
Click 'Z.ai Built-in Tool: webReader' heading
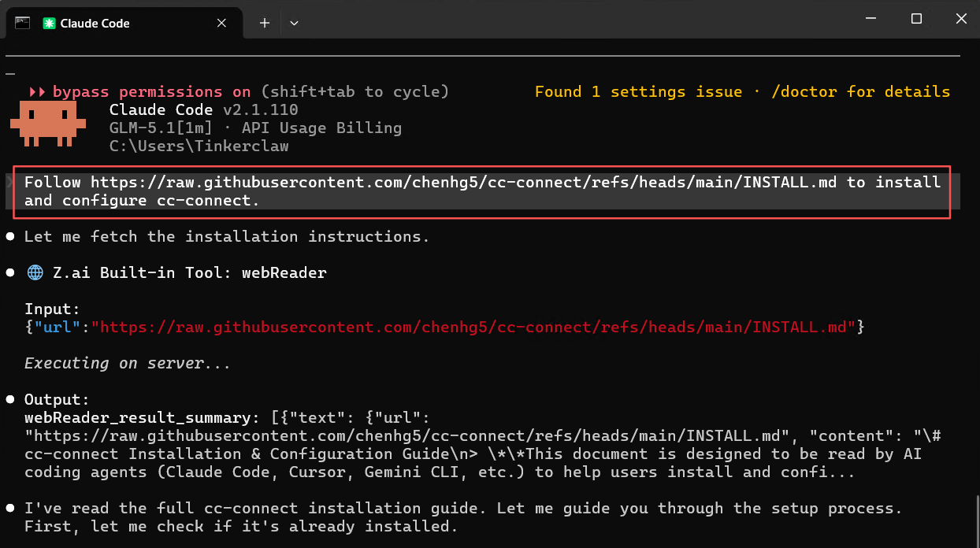pos(190,272)
